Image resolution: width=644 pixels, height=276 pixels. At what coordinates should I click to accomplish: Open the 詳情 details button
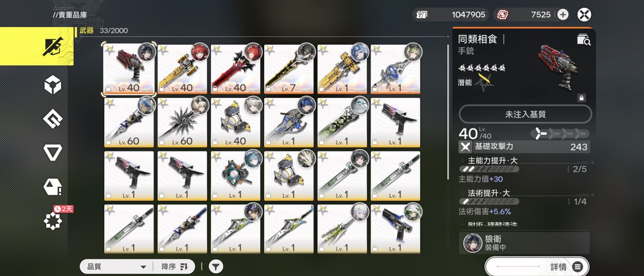point(537,266)
